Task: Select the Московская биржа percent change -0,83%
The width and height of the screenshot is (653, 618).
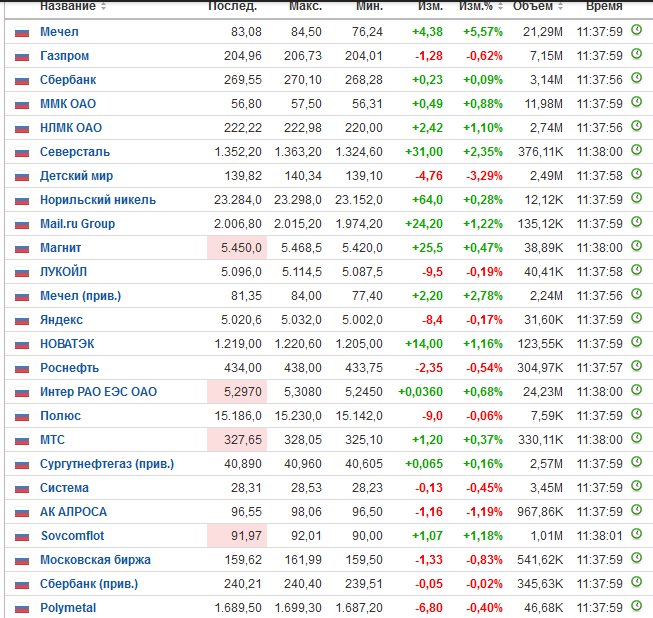Action: click(x=484, y=560)
